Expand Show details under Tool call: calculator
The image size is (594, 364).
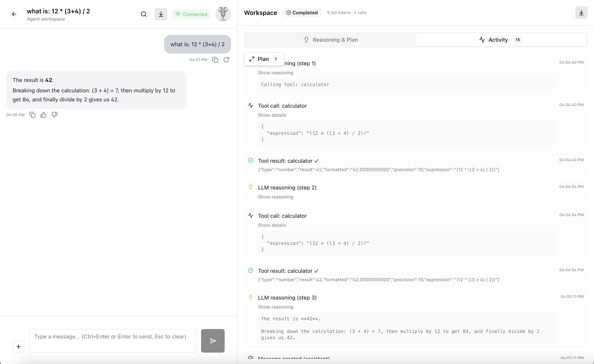coord(272,115)
